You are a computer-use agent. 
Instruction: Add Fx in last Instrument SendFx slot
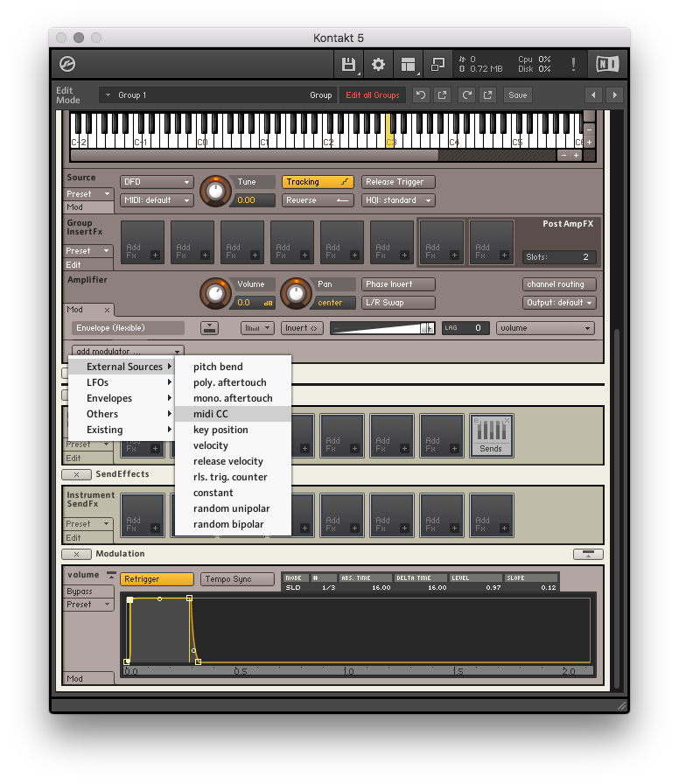coord(492,515)
